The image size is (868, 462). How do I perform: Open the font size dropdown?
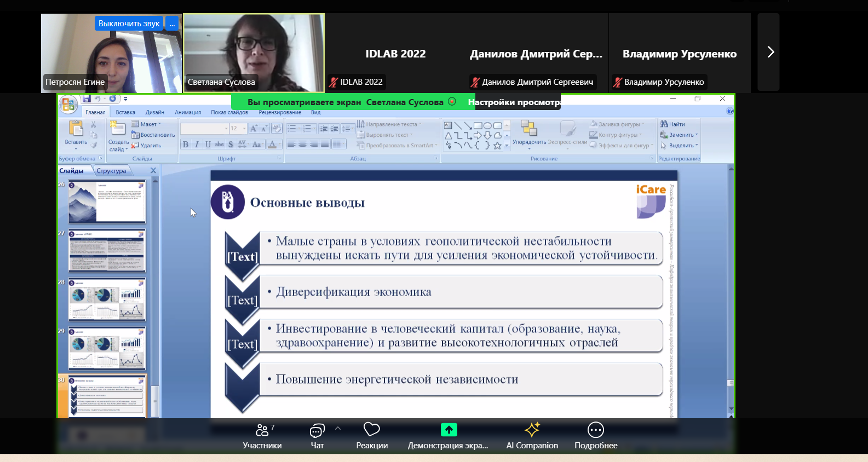click(x=244, y=129)
